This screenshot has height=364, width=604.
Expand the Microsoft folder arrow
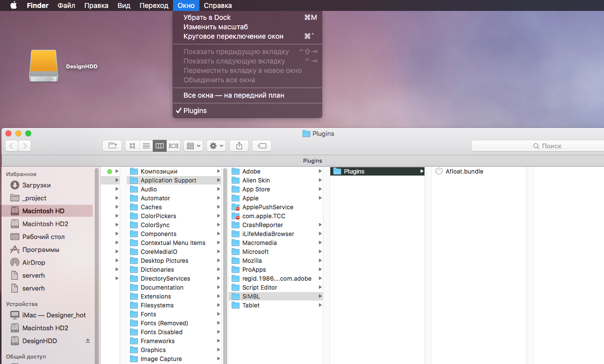click(320, 251)
